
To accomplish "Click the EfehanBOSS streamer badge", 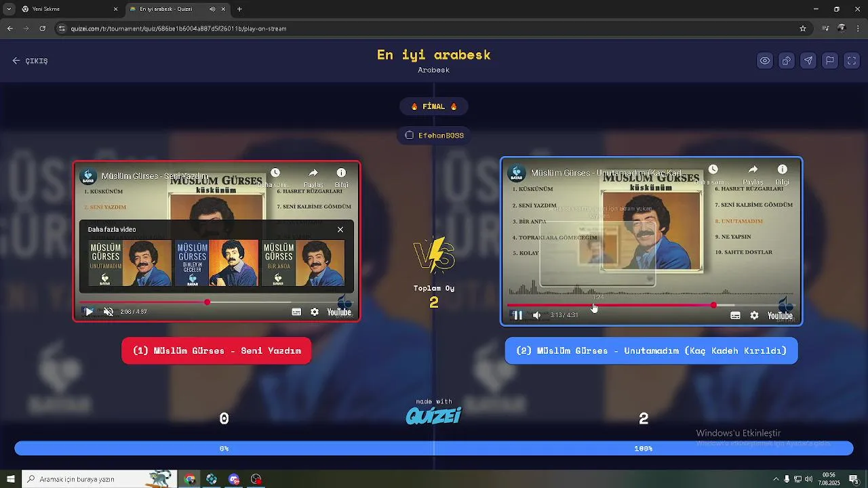I will (434, 135).
